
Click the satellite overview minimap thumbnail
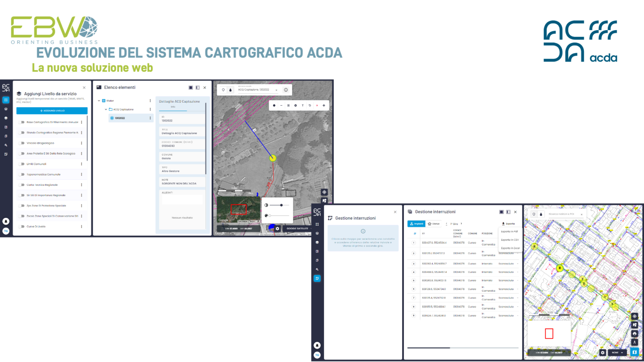[x=239, y=209]
